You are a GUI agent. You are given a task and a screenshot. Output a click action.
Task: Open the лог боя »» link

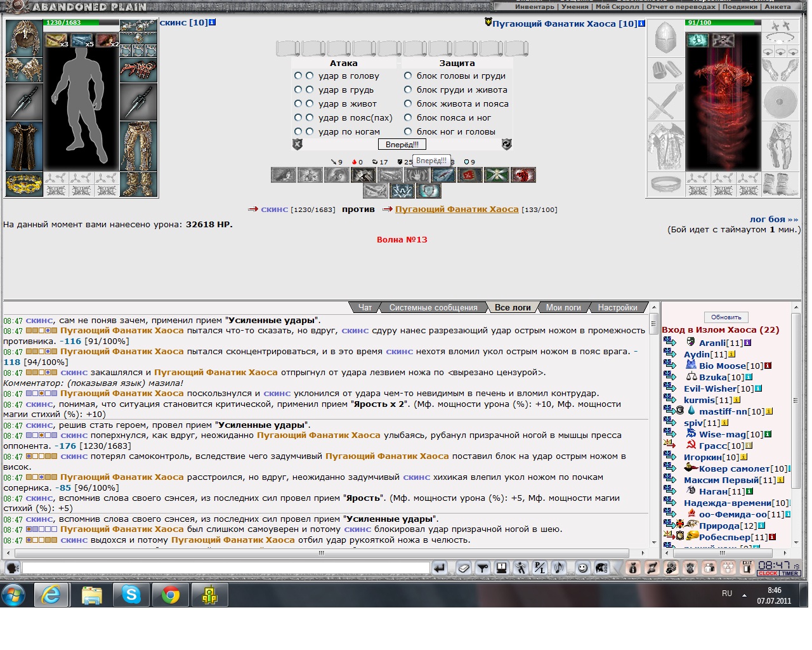(774, 219)
